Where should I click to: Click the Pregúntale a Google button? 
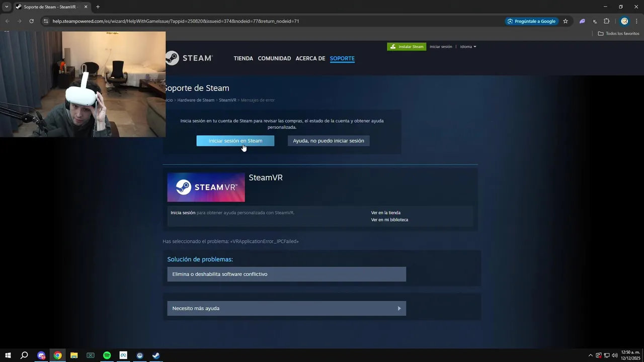pos(532,21)
